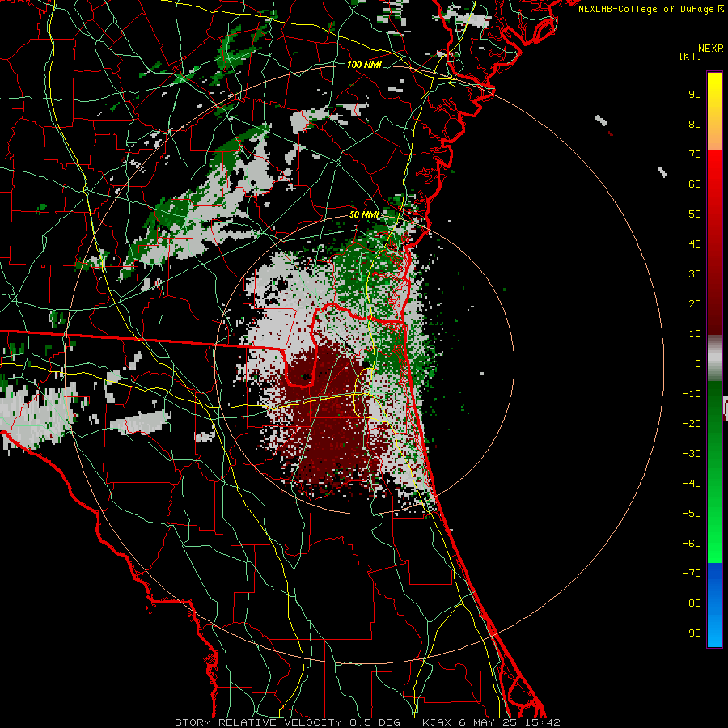Click the STORM RELATIVE VELOCITY footer text
The width and height of the screenshot is (728, 728).
pos(259,722)
